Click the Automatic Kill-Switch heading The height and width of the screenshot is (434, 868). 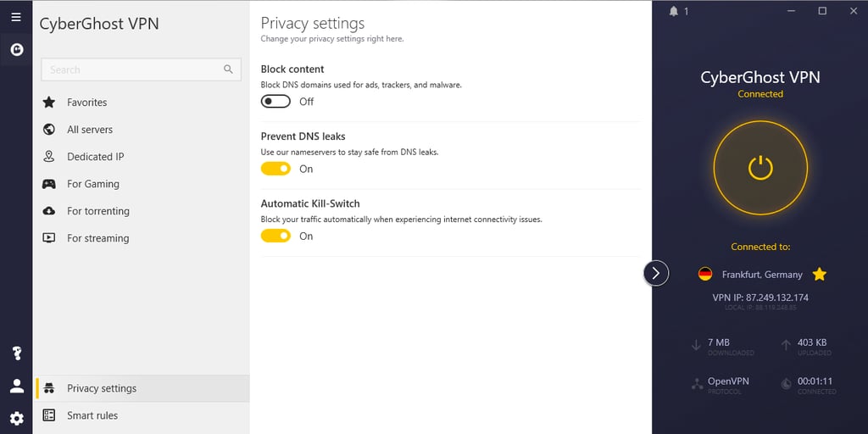pyautogui.click(x=310, y=203)
